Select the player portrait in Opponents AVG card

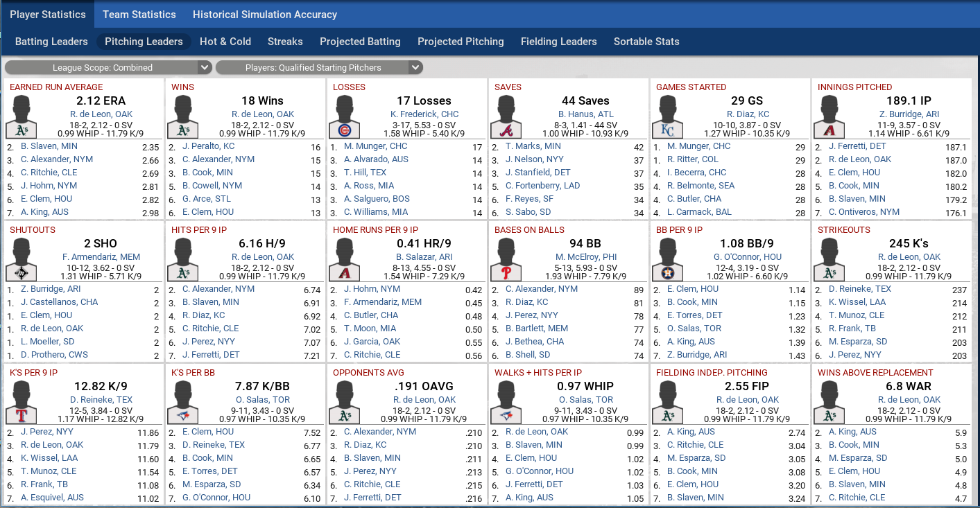pyautogui.click(x=344, y=402)
